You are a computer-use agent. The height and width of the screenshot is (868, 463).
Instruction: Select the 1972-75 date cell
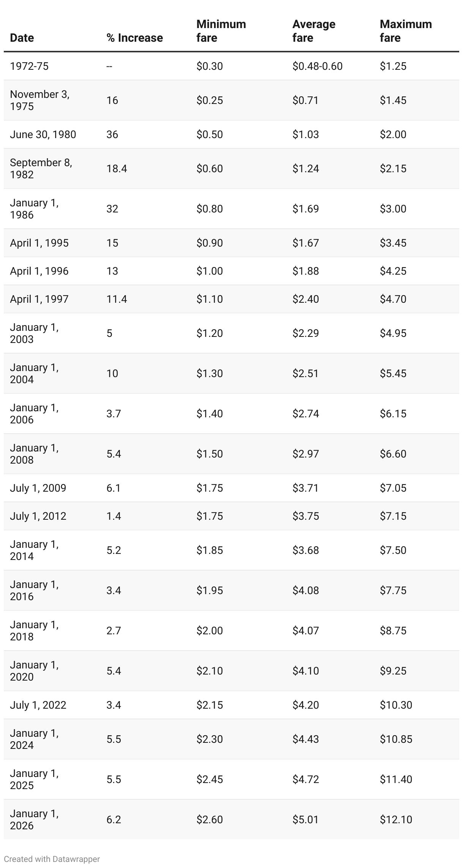coord(29,66)
